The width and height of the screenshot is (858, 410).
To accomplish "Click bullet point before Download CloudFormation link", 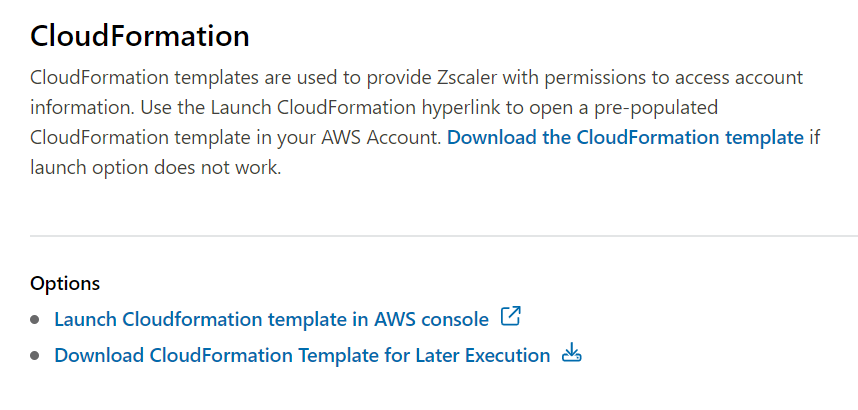I will click(36, 355).
